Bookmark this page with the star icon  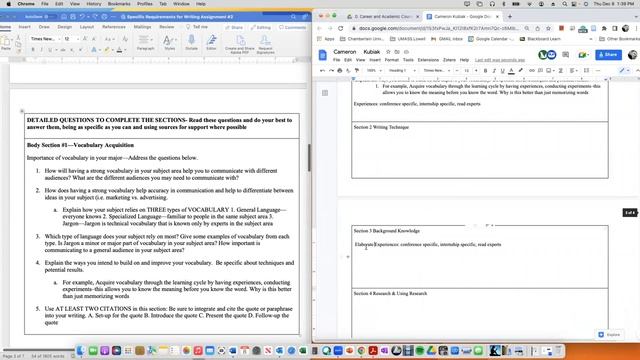tap(548, 29)
